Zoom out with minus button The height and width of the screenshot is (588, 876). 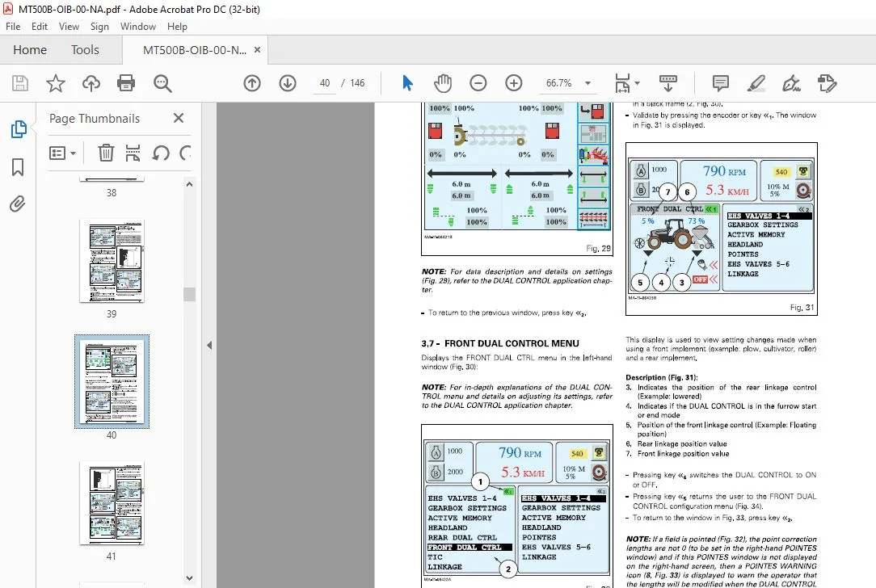pos(478,83)
